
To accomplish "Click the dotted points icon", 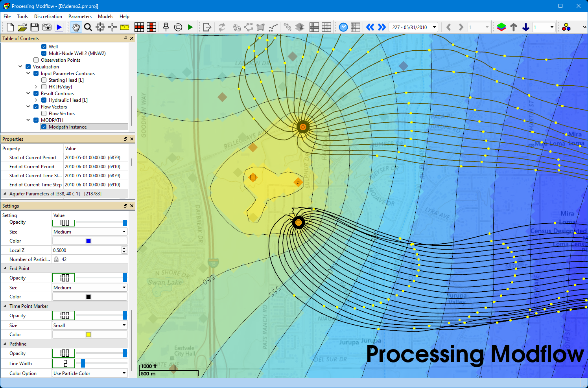I will 273,27.
